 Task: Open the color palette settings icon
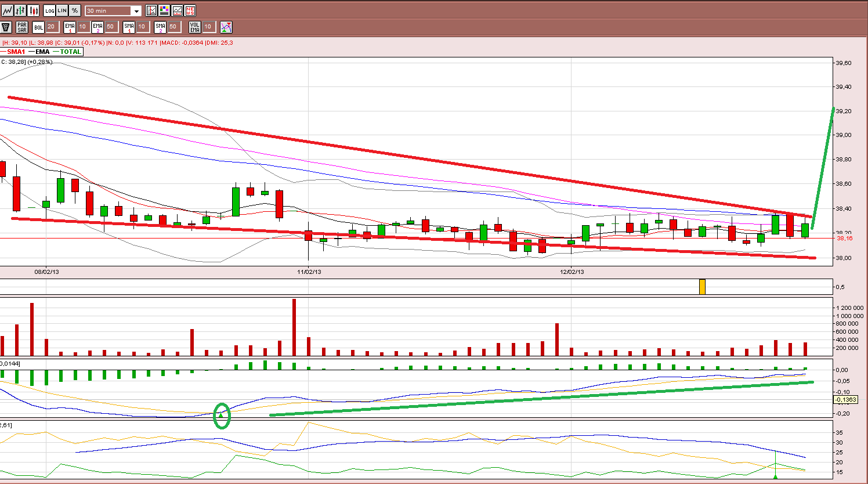tap(164, 10)
